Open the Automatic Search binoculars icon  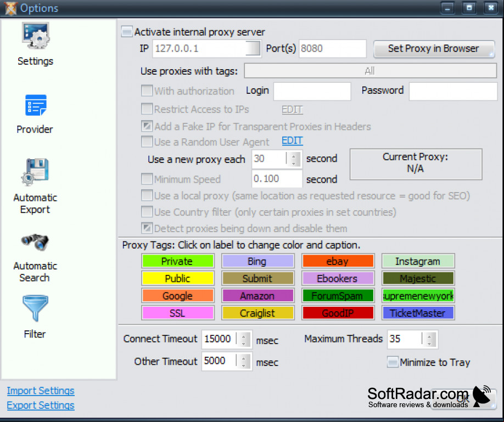click(35, 241)
